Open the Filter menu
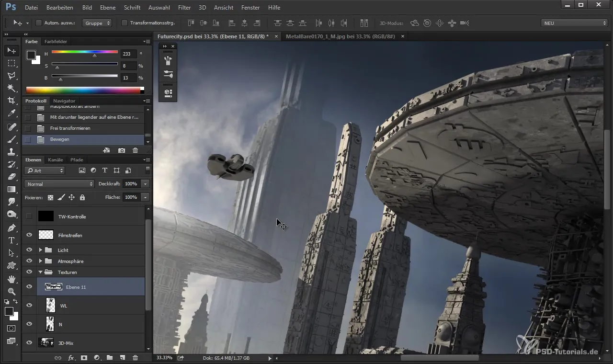This screenshot has width=613, height=364. click(184, 8)
